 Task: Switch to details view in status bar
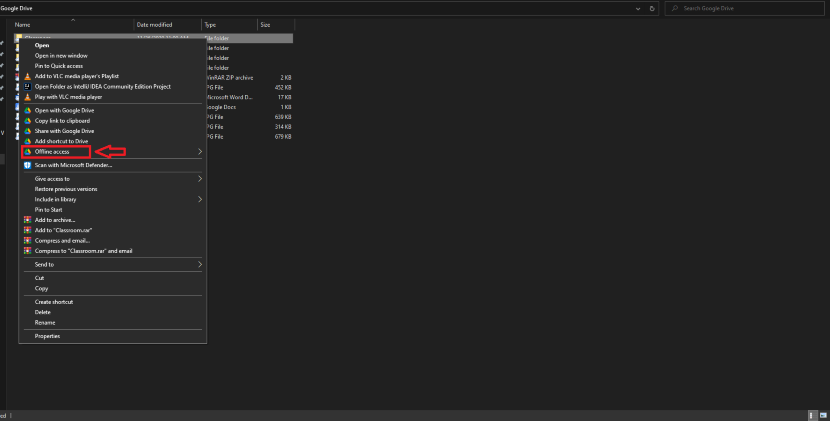[x=811, y=416]
